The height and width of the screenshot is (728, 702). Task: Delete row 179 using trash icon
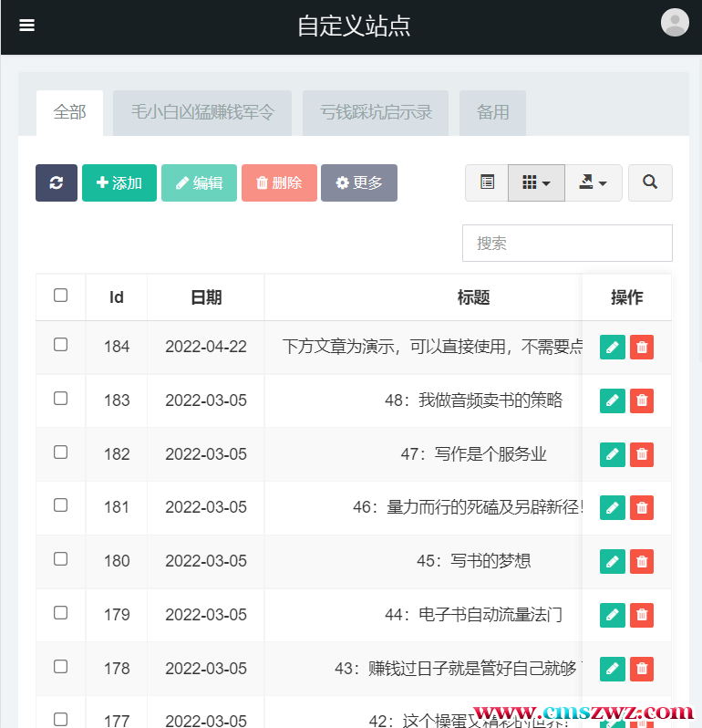pyautogui.click(x=642, y=616)
